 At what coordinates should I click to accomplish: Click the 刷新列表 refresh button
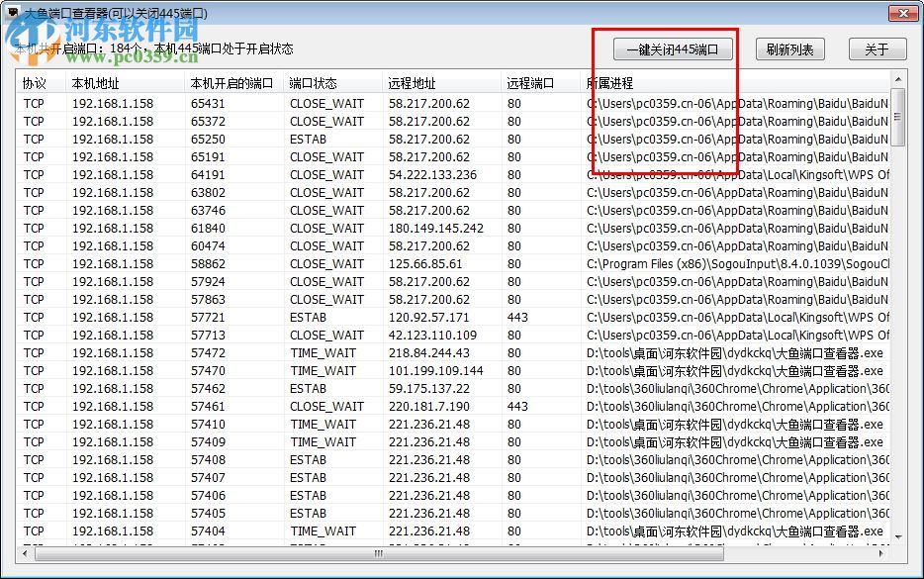click(790, 48)
